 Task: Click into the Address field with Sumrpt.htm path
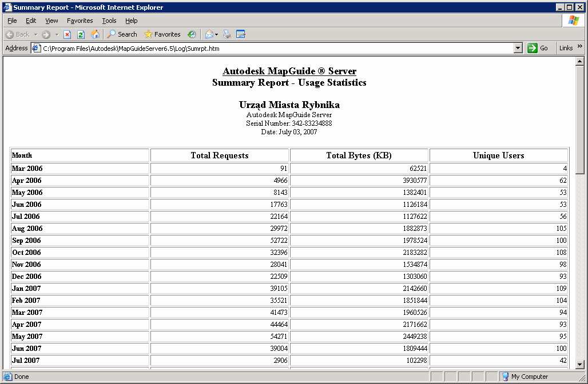[x=277, y=49]
